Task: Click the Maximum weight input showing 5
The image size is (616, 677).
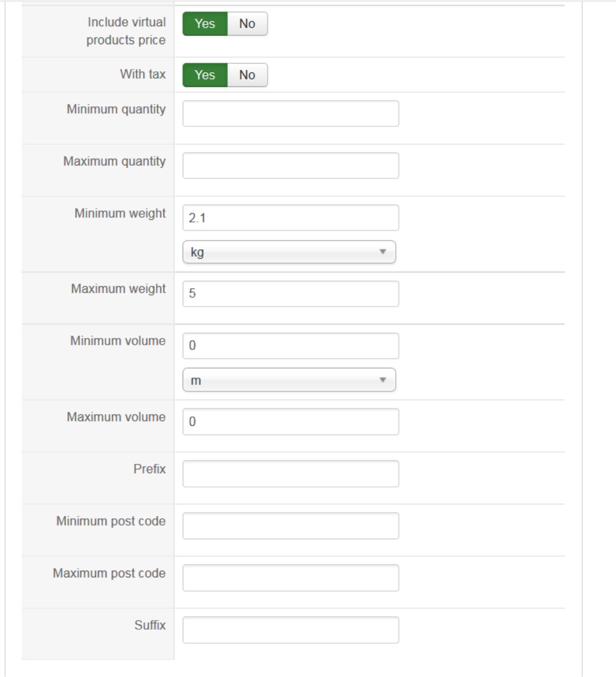Action: pos(291,294)
